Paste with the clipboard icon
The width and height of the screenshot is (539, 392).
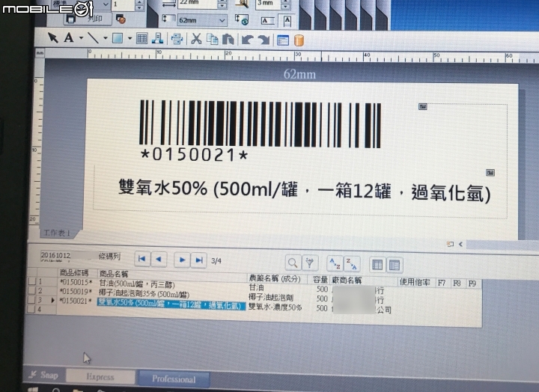[228, 40]
